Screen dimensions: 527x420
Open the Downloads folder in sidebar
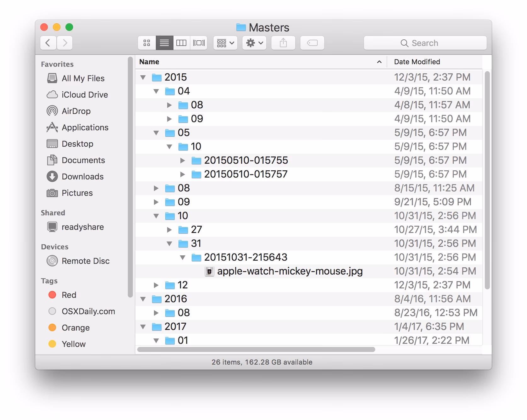click(x=82, y=176)
